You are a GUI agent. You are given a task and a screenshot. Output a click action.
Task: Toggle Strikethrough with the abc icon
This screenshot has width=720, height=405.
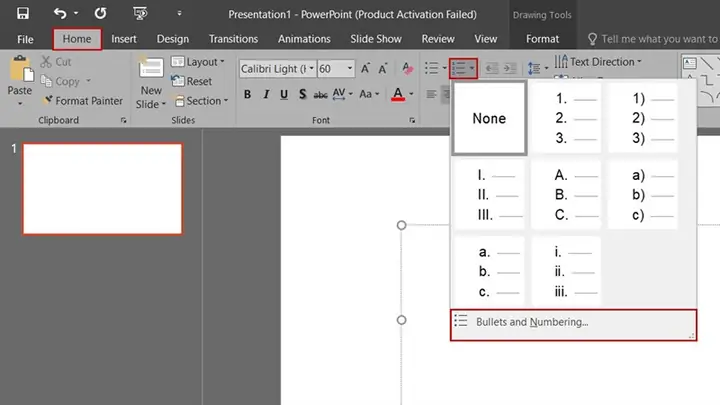[x=320, y=95]
